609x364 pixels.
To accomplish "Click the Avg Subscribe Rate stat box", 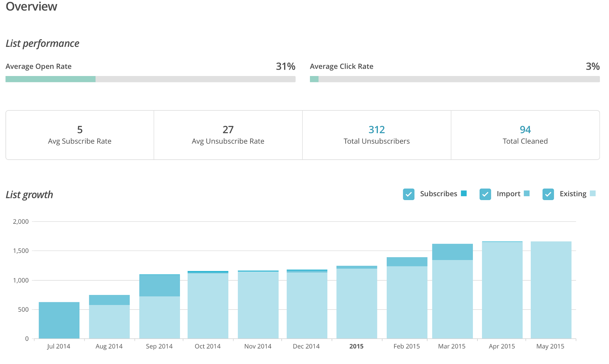I will 80,135.
